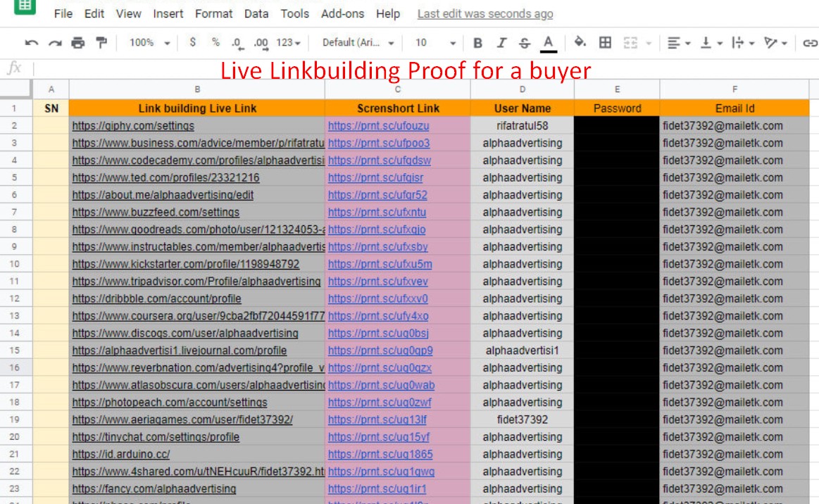Image resolution: width=819 pixels, height=504 pixels.
Task: Open the Edit menu
Action: coord(94,13)
